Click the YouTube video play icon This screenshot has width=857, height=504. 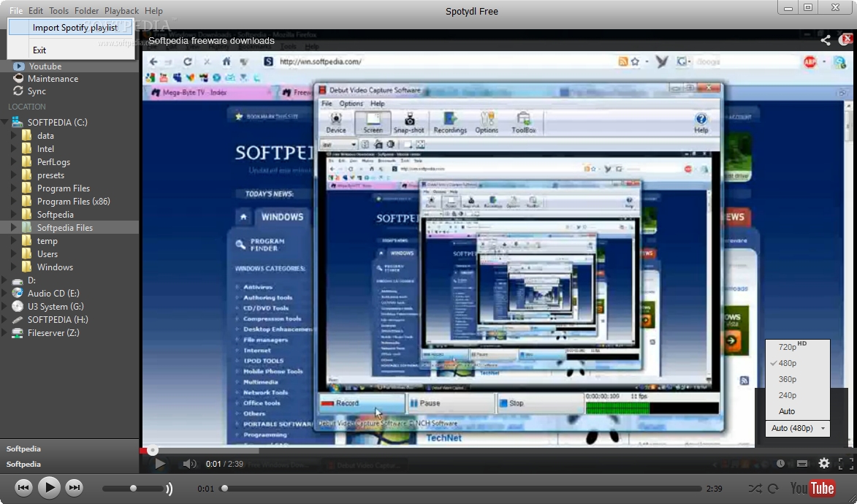point(159,464)
